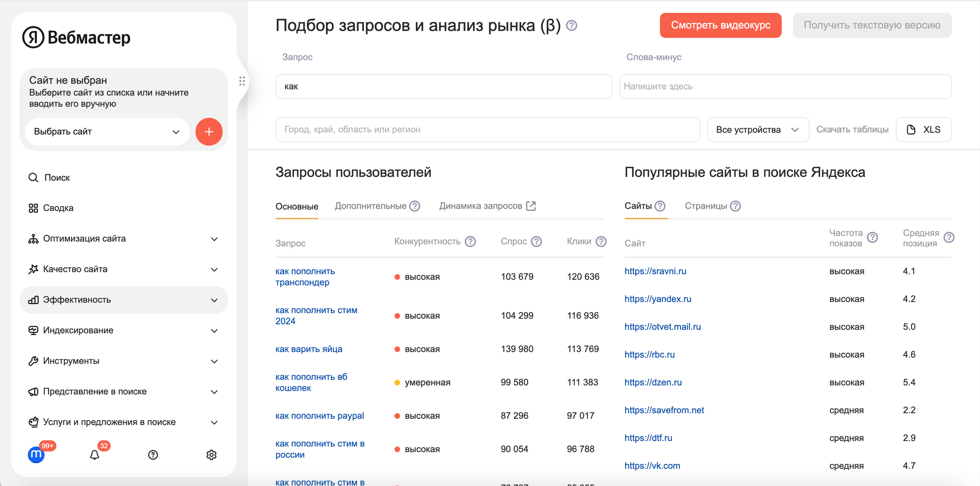Viewport: 980px width, 486px height.
Task: Expand Инструменты section chevron
Action: 214,362
